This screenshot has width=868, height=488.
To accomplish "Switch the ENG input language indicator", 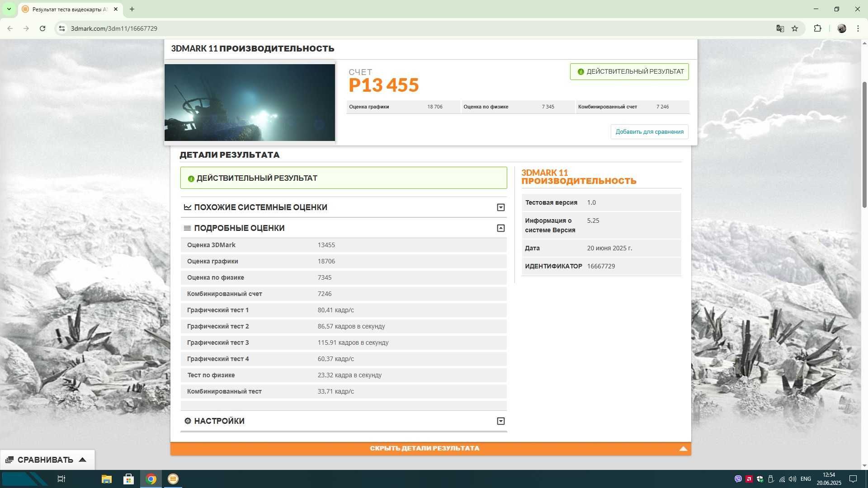I will (x=806, y=479).
